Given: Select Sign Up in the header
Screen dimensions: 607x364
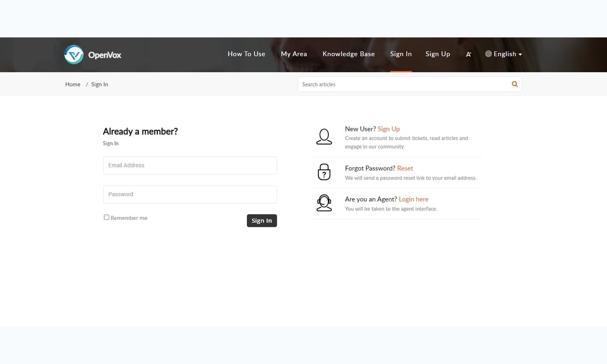Looking at the screenshot, I should [x=438, y=54].
